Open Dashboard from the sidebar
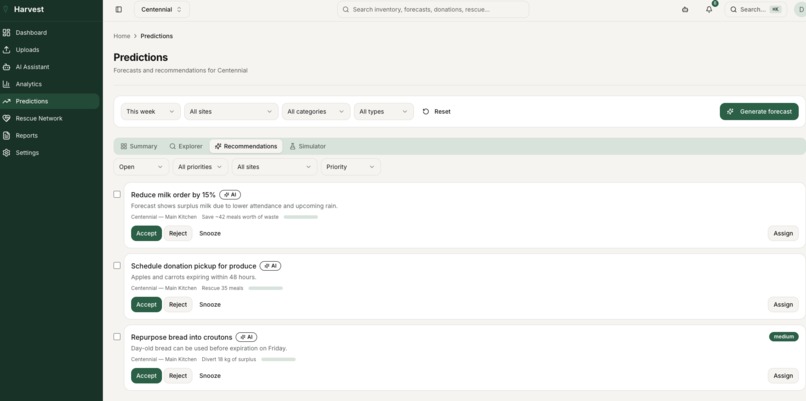Viewport: 806px width, 401px height. (x=49, y=32)
